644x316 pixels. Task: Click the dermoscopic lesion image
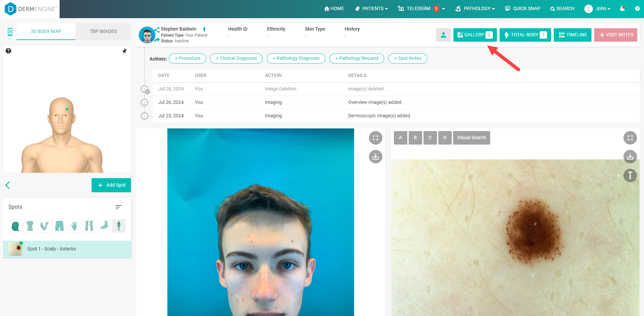[515, 238]
